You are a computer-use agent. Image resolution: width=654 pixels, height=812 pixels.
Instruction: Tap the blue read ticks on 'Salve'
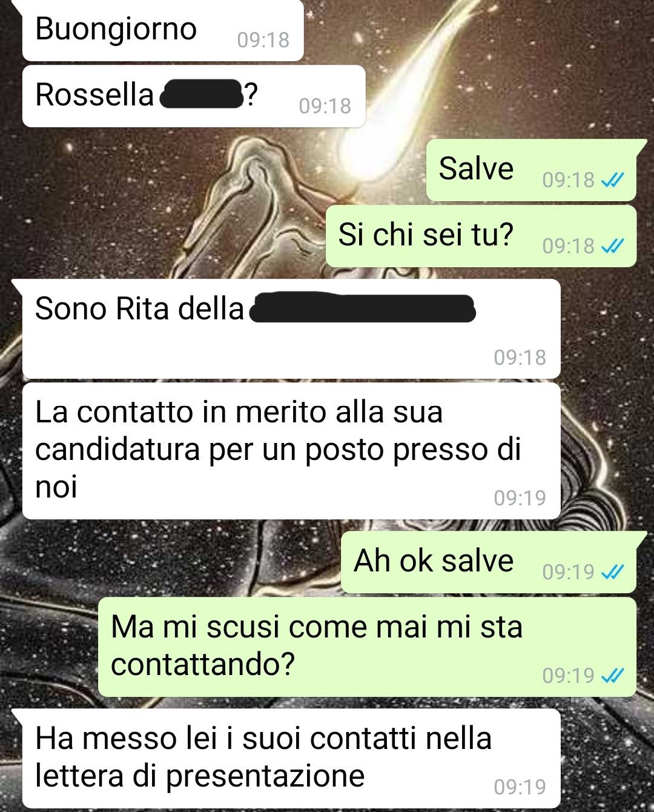click(612, 179)
